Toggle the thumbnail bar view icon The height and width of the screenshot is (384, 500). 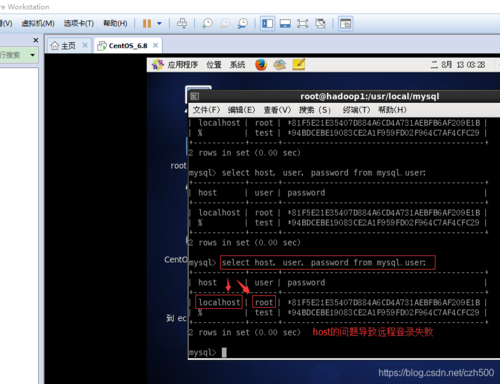[285, 24]
